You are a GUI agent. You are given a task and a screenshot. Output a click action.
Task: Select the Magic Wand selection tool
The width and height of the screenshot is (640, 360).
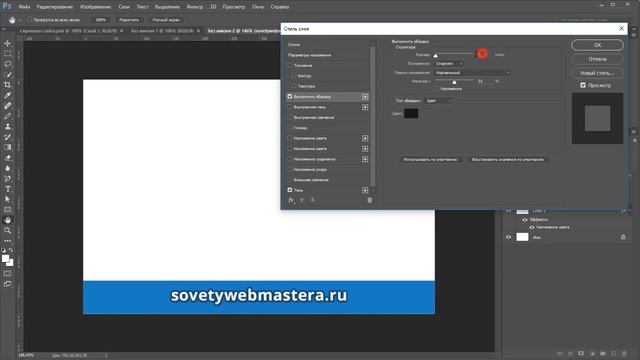coord(7,75)
